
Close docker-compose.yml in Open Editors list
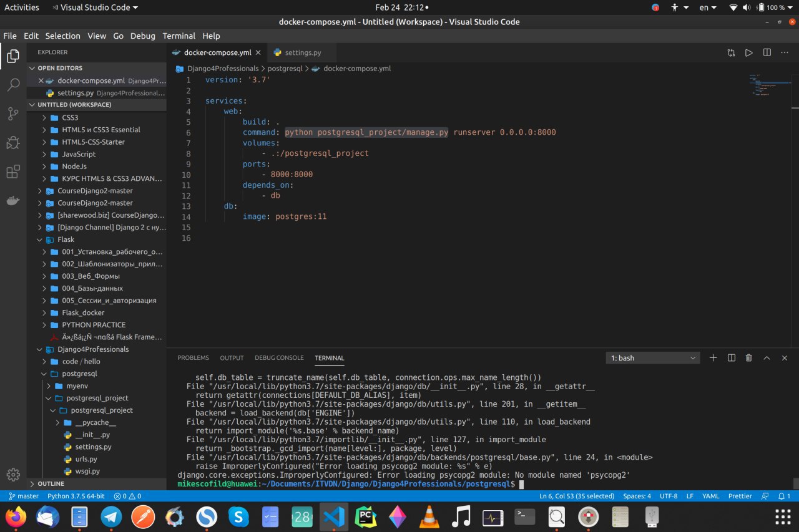[41, 80]
